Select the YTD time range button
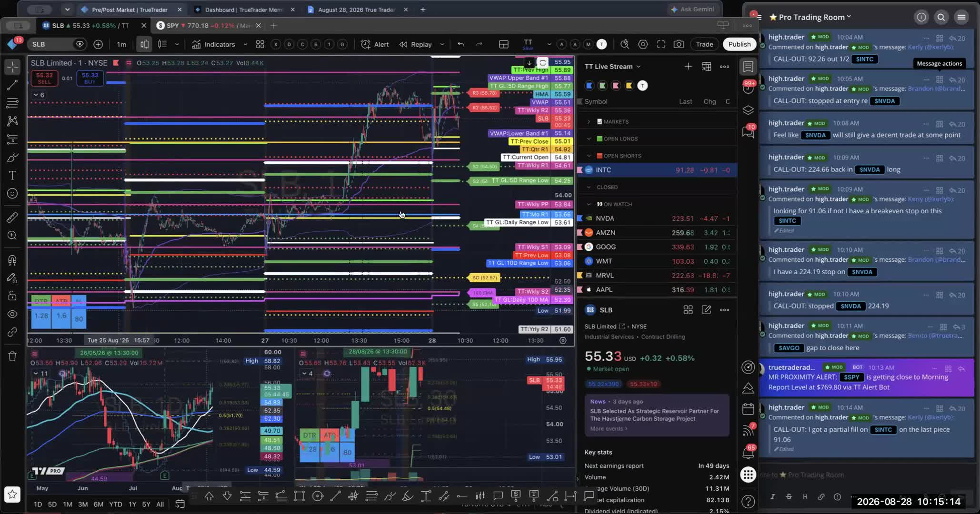This screenshot has width=980, height=514. pyautogui.click(x=115, y=504)
